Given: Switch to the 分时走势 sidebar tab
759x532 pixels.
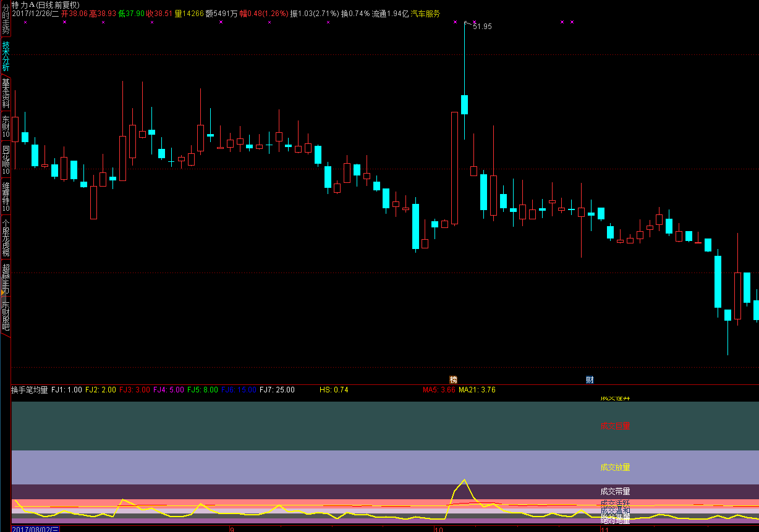Looking at the screenshot, I should click(6, 19).
